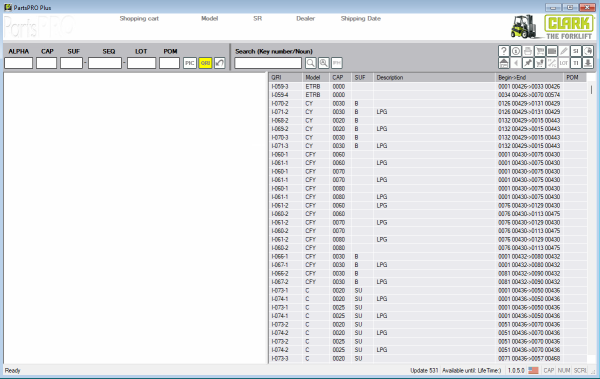Image resolution: width=600 pixels, height=379 pixels.
Task: Open the help question mark icon
Action: (x=504, y=51)
